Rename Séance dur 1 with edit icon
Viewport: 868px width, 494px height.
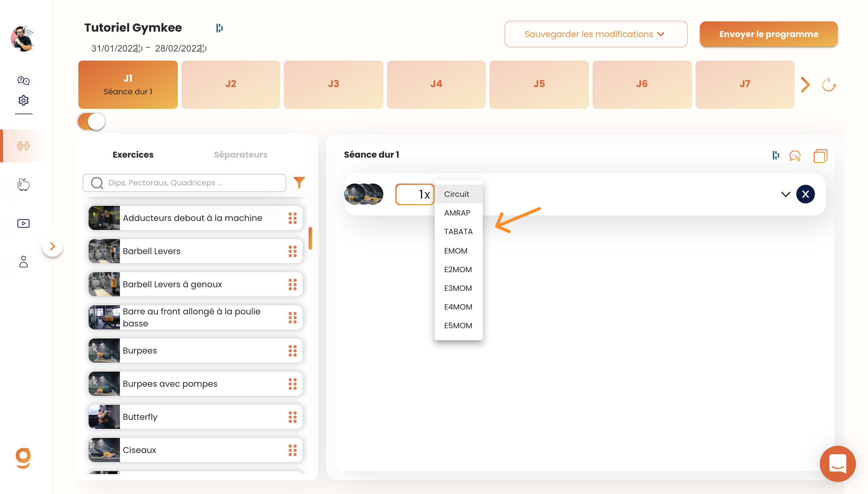click(x=775, y=155)
